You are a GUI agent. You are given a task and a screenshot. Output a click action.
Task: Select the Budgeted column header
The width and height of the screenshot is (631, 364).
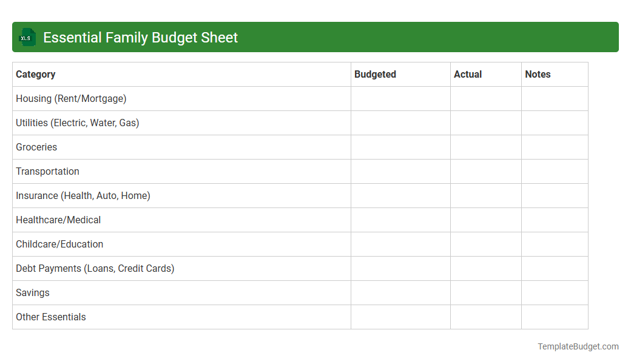[x=375, y=74]
